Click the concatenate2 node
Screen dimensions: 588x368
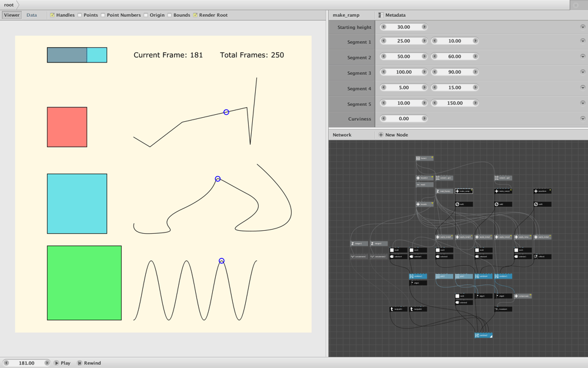[379, 257]
